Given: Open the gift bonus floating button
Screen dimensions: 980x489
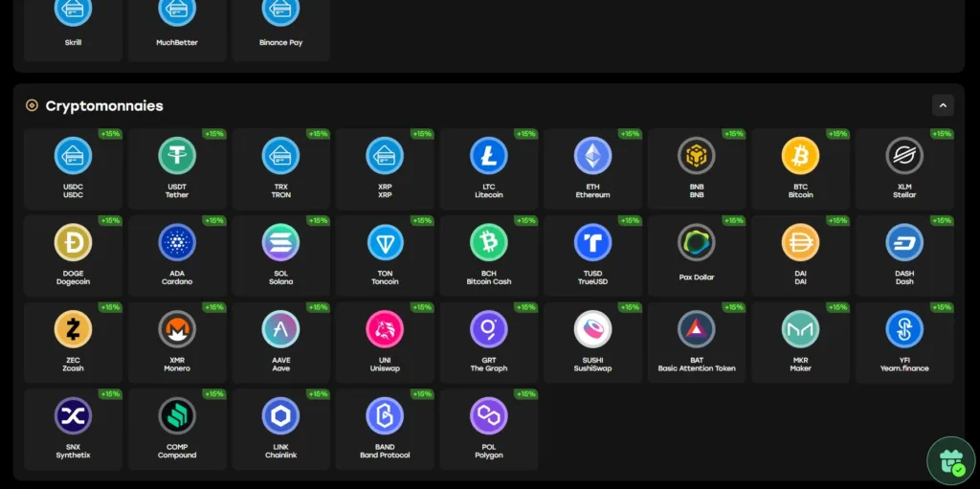Looking at the screenshot, I should point(951,461).
